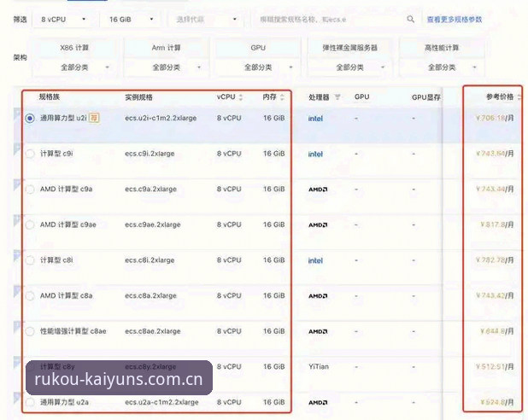Click the ecs.c8i.2xlarge instance spec
This screenshot has height=420, width=528.
(150, 260)
